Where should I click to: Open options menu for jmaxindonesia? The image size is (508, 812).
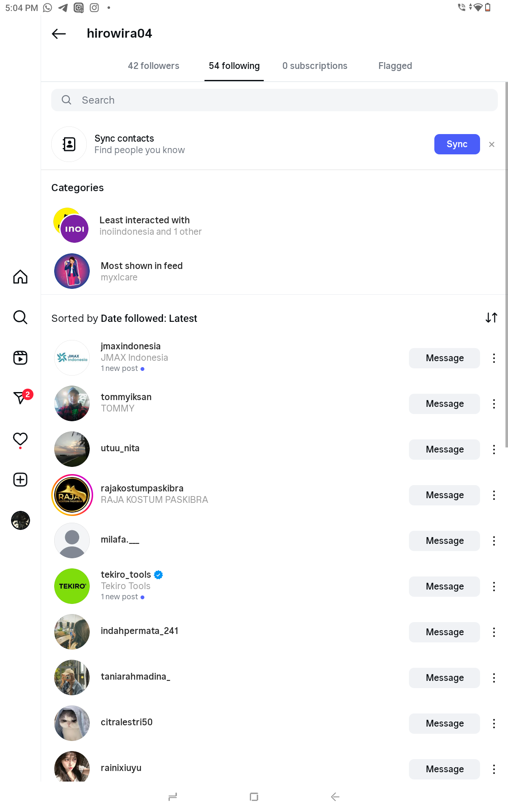coord(494,358)
